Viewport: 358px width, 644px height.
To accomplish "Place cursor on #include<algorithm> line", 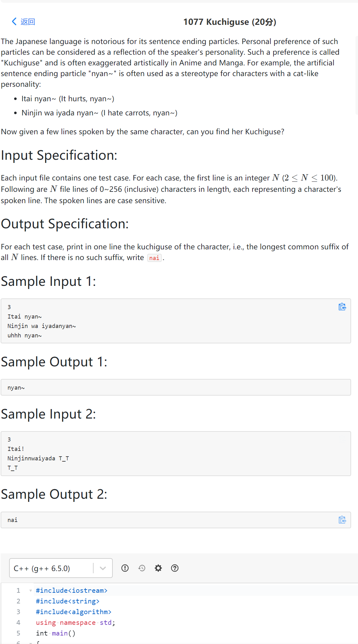I will 73,612.
